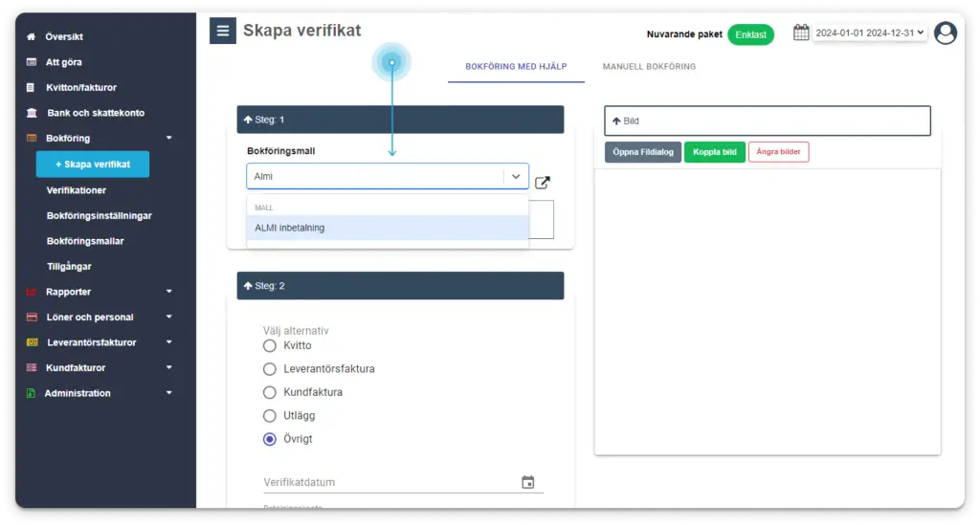980x526 pixels.
Task: Click the Bild panel header
Action: click(x=767, y=121)
